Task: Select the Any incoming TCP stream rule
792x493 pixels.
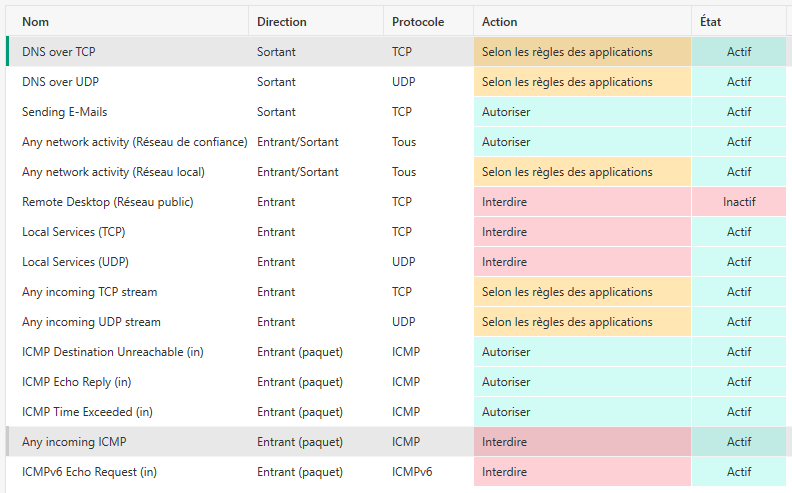Action: 89,292
